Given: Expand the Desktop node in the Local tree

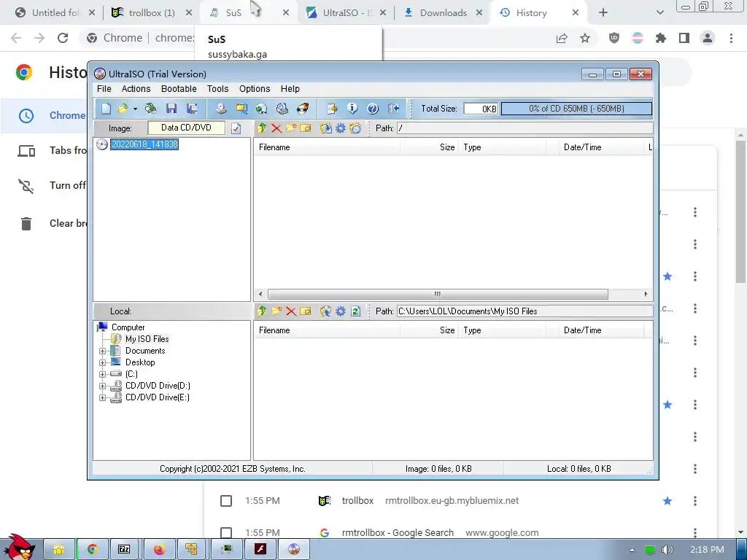Looking at the screenshot, I should (102, 362).
